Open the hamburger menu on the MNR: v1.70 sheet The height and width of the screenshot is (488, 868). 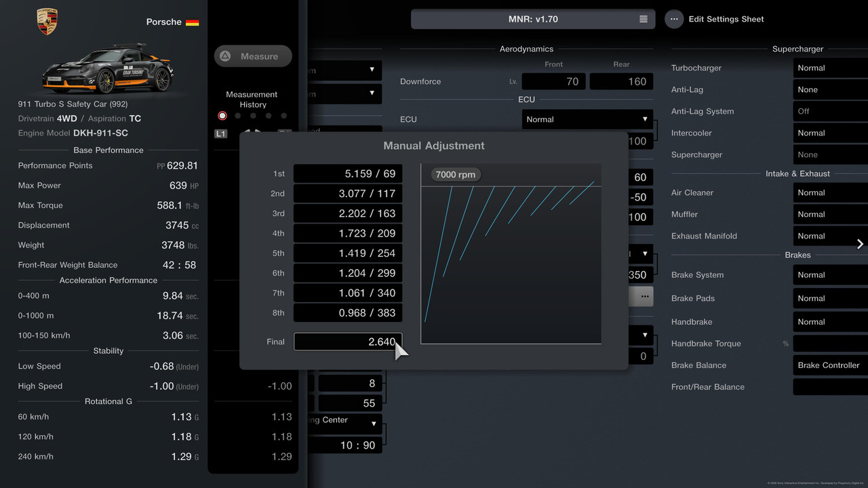coord(644,19)
